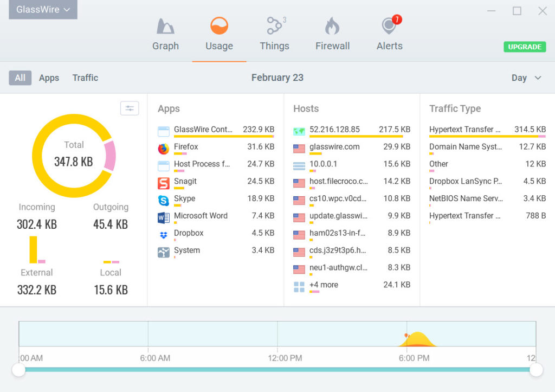This screenshot has width=555, height=392.
Task: Click the Hosts column heading
Action: click(306, 109)
